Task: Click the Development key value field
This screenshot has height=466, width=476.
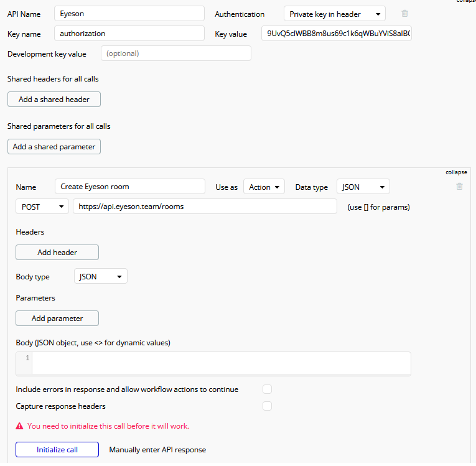Action: click(176, 54)
